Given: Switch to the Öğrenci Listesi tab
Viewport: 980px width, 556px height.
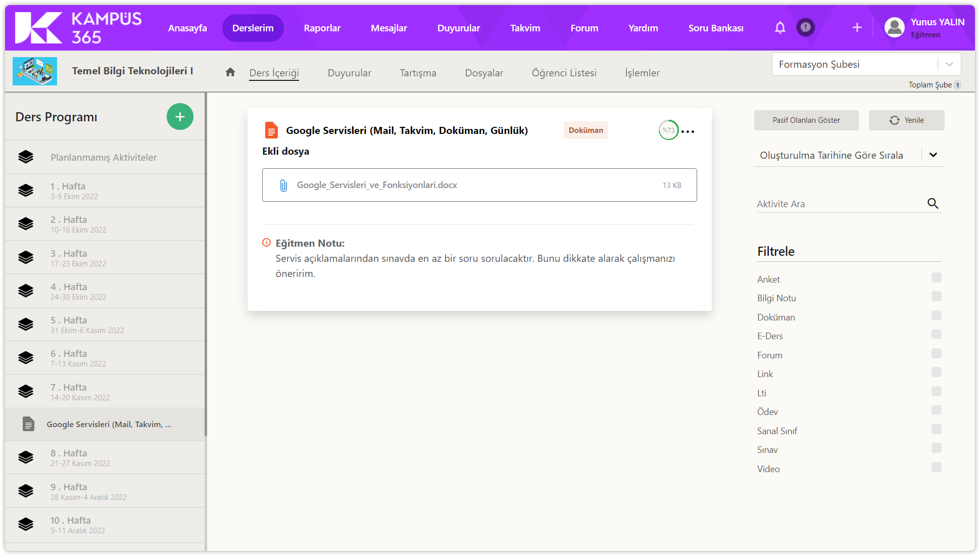Looking at the screenshot, I should tap(564, 73).
